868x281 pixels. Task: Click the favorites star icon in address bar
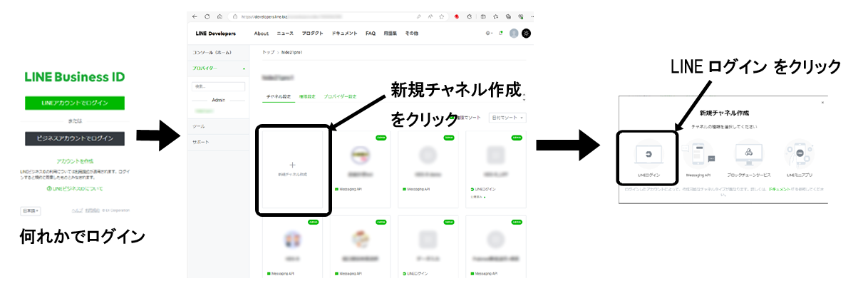click(442, 16)
